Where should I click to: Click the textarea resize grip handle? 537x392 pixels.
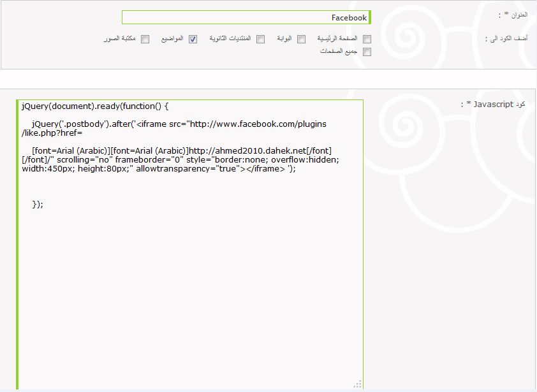tap(358, 384)
